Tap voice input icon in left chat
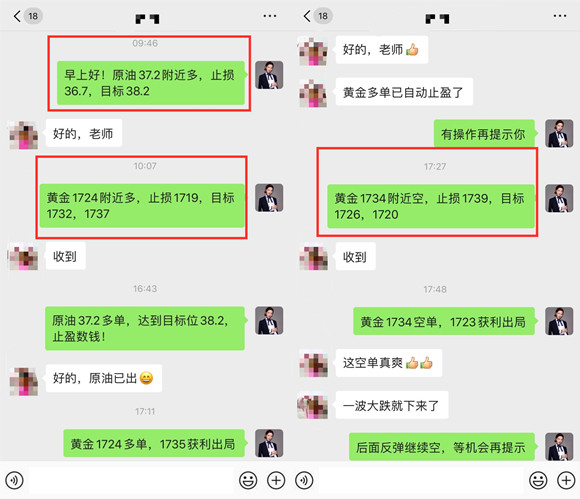580x499 pixels. (14, 481)
